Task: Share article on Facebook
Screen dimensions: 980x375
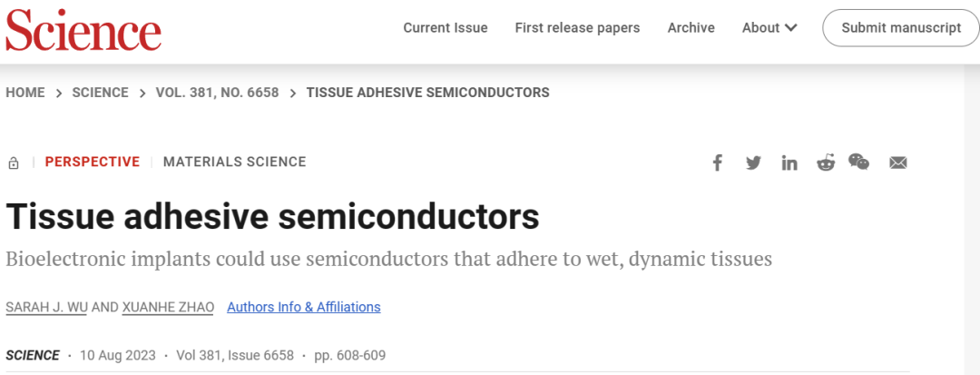Action: tap(718, 163)
